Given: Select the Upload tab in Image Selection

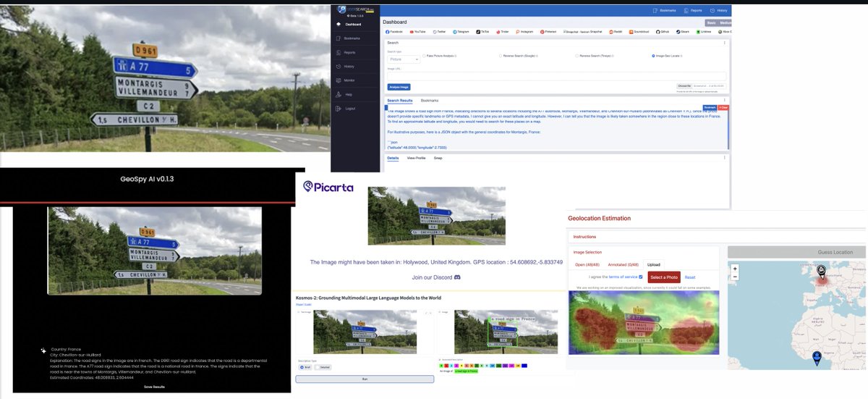Looking at the screenshot, I should point(654,265).
